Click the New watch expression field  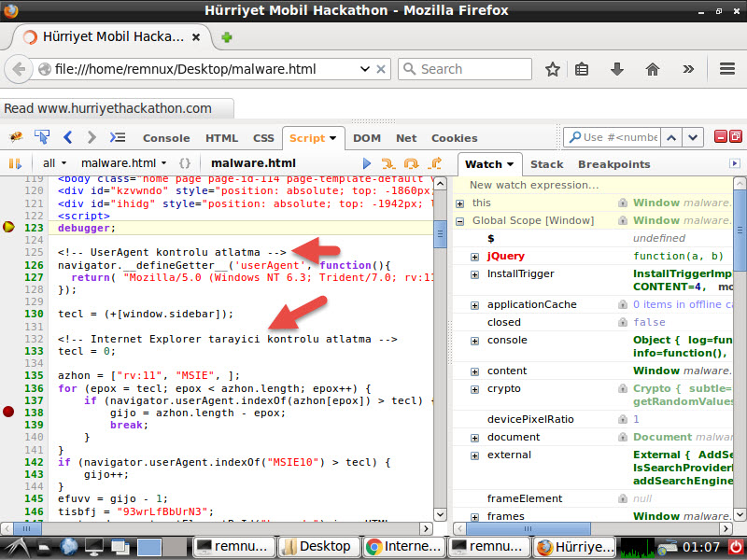pos(593,185)
